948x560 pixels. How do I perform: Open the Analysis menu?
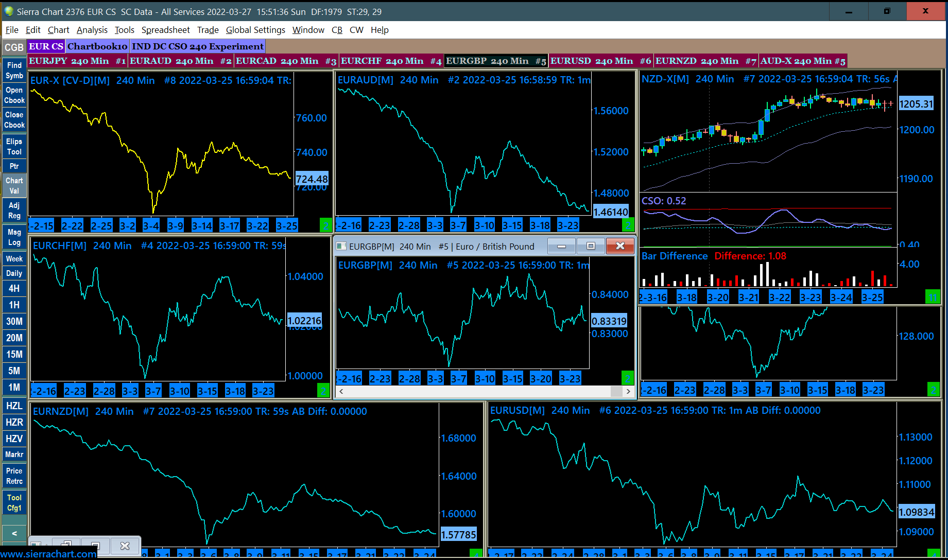[x=92, y=30]
